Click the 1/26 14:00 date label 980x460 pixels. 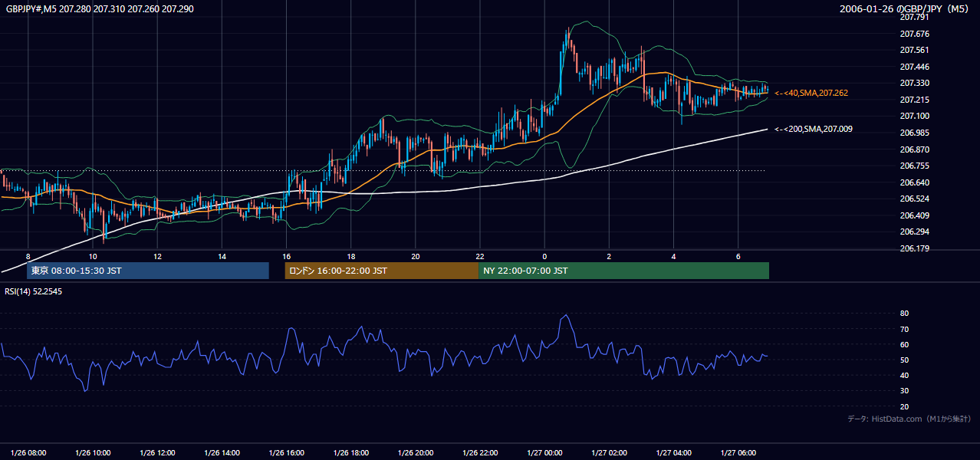click(222, 452)
